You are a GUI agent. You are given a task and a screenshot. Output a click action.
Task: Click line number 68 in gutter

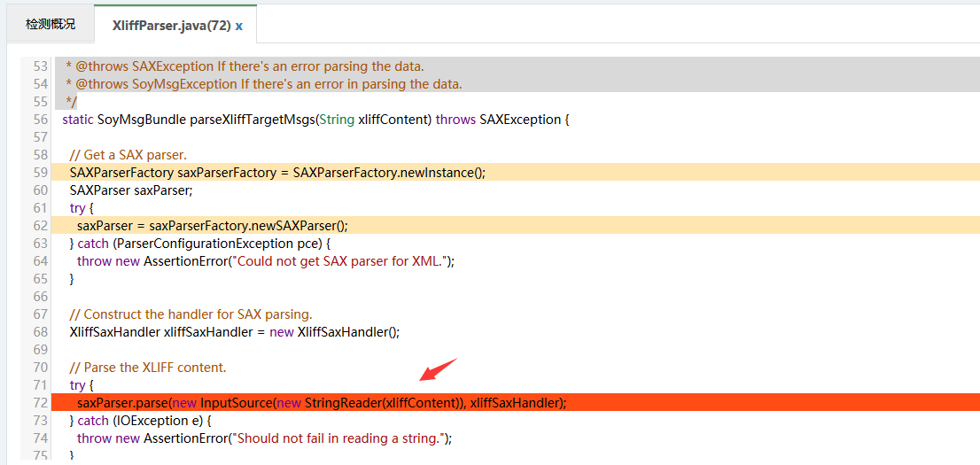pos(41,332)
